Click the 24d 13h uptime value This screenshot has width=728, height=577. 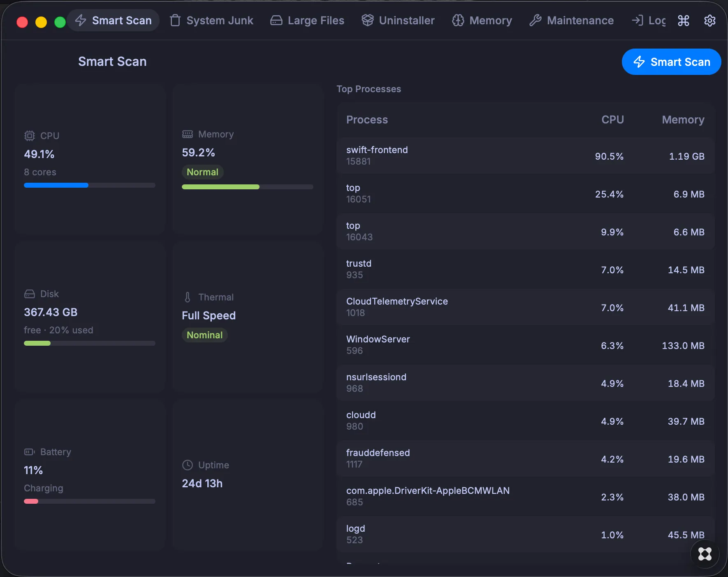(202, 484)
